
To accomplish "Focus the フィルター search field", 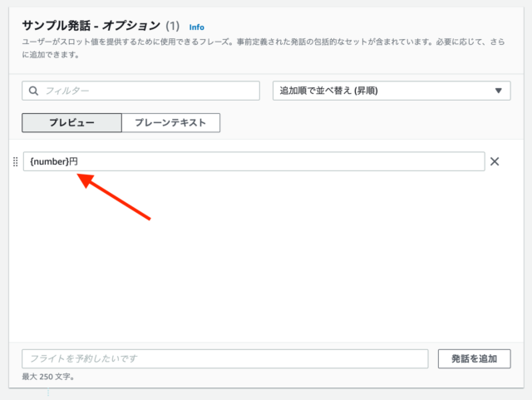I will [x=150, y=91].
